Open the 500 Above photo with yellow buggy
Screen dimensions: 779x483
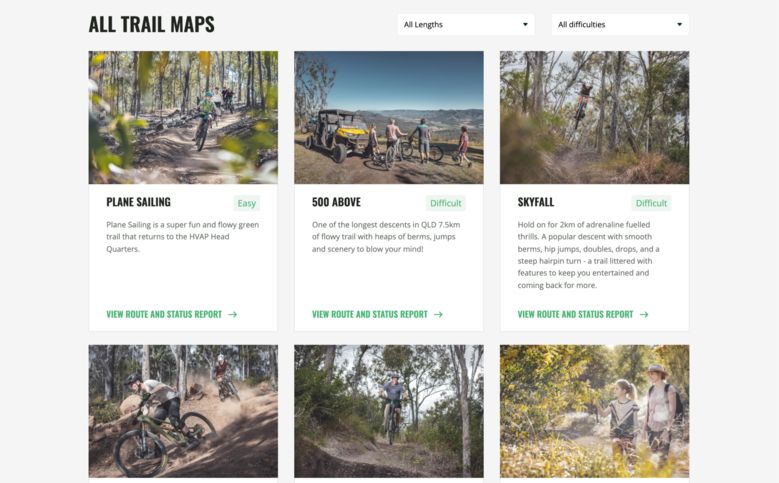click(389, 117)
